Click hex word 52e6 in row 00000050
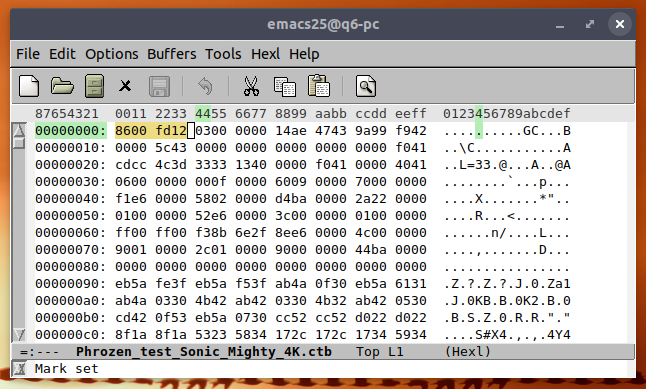646x389 pixels. click(x=211, y=216)
